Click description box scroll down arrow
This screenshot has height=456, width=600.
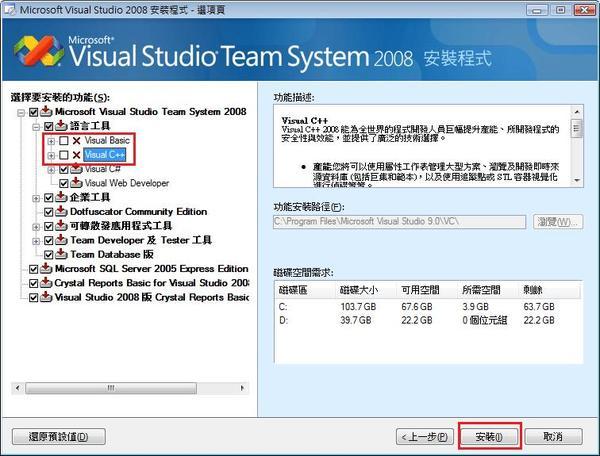click(577, 180)
